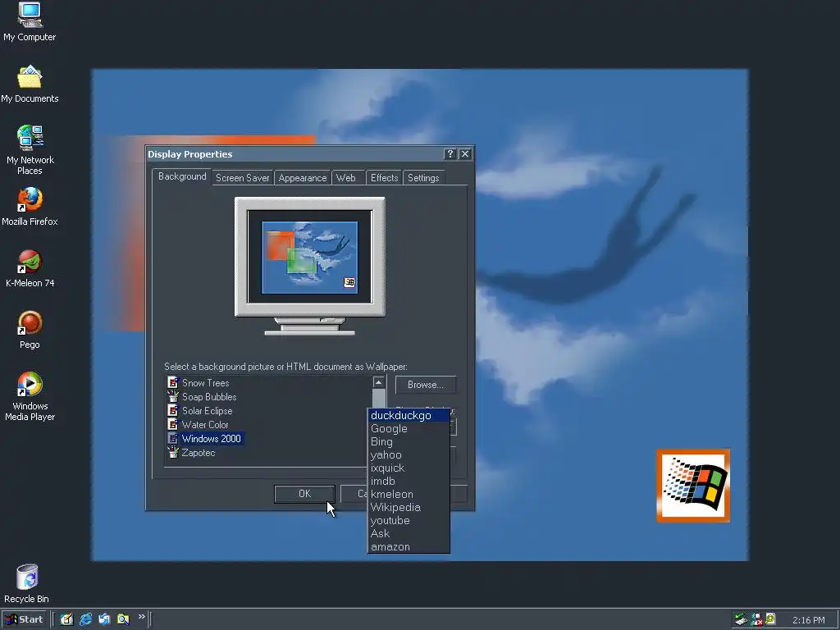
Task: Choose Bing from the search list
Action: 409,441
